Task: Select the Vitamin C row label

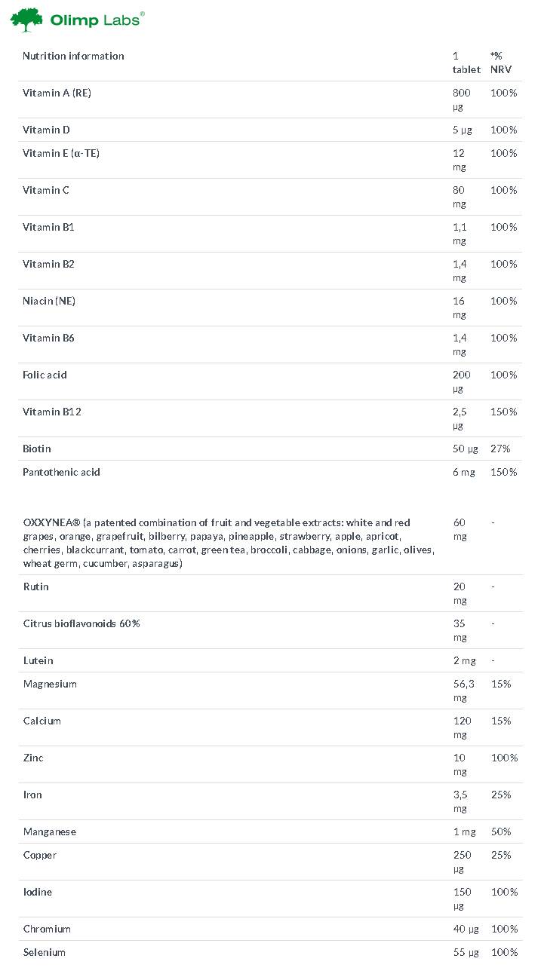Action: (x=46, y=190)
